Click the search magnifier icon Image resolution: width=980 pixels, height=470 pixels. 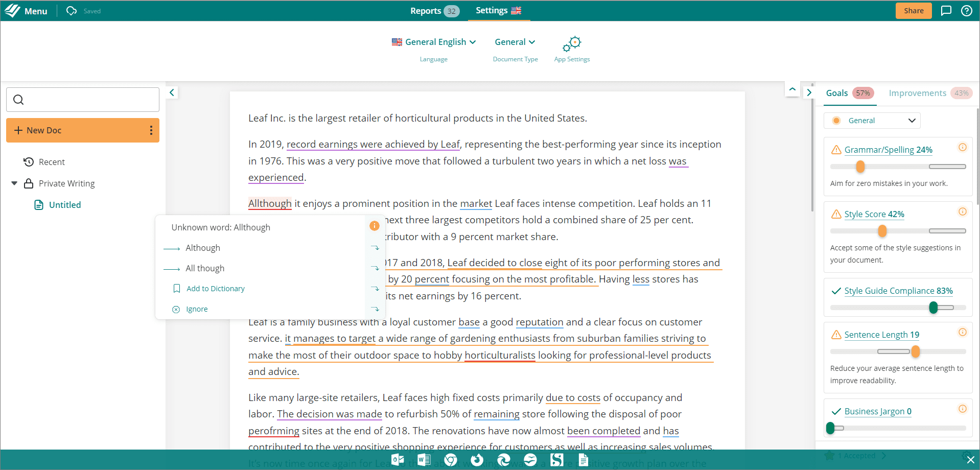tap(18, 100)
